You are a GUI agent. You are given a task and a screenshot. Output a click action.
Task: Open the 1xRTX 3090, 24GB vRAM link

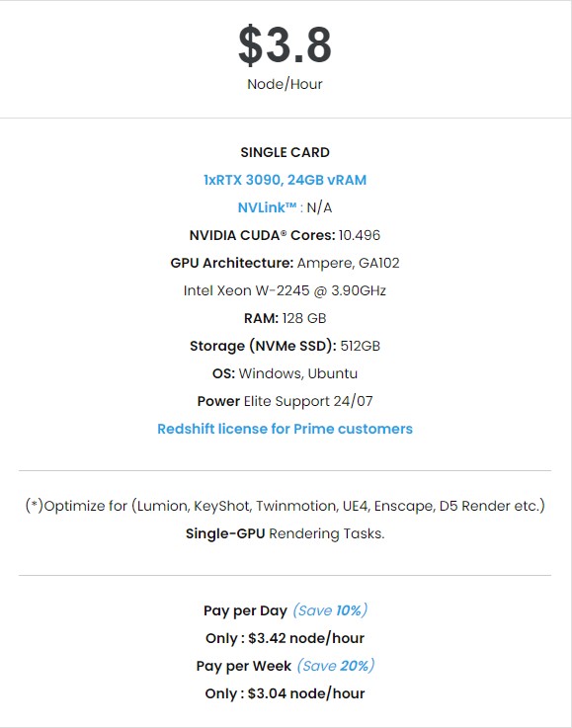point(286,180)
